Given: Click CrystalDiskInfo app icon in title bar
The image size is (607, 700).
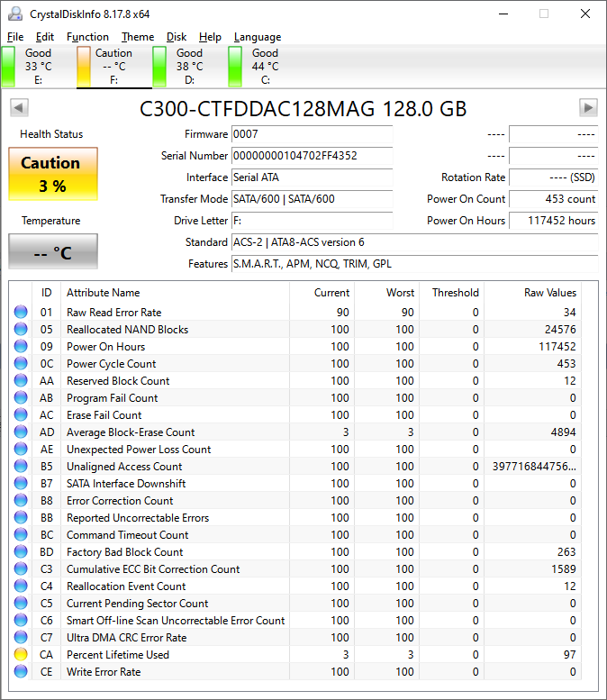Looking at the screenshot, I should point(15,14).
